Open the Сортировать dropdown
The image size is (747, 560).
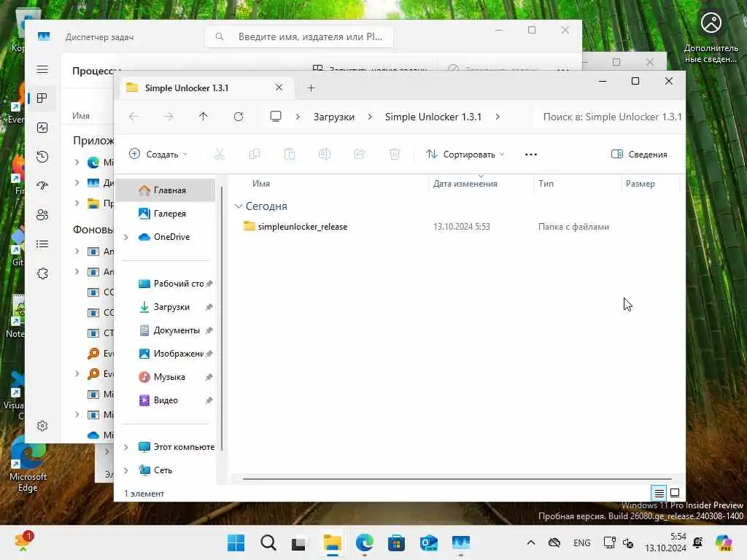point(465,155)
